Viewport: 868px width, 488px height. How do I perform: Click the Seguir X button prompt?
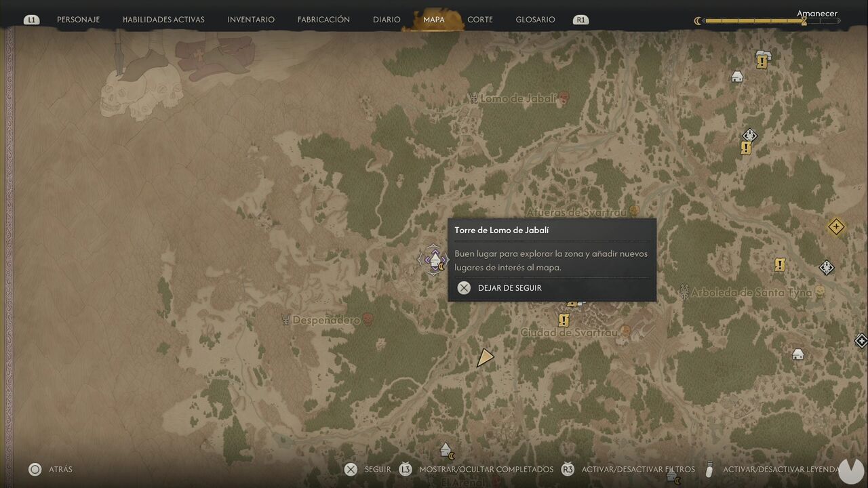click(x=368, y=469)
